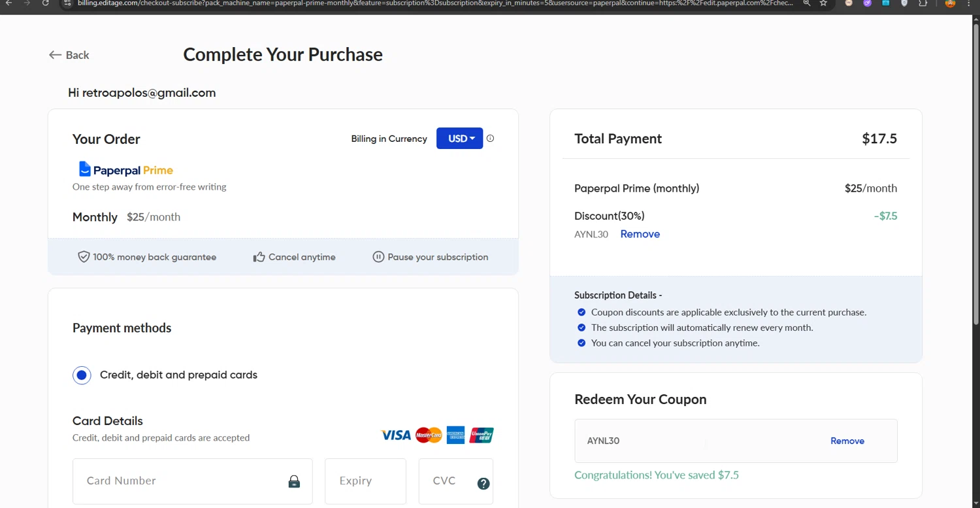Click the Payment methods heading
This screenshot has width=980, height=508.
coord(122,328)
